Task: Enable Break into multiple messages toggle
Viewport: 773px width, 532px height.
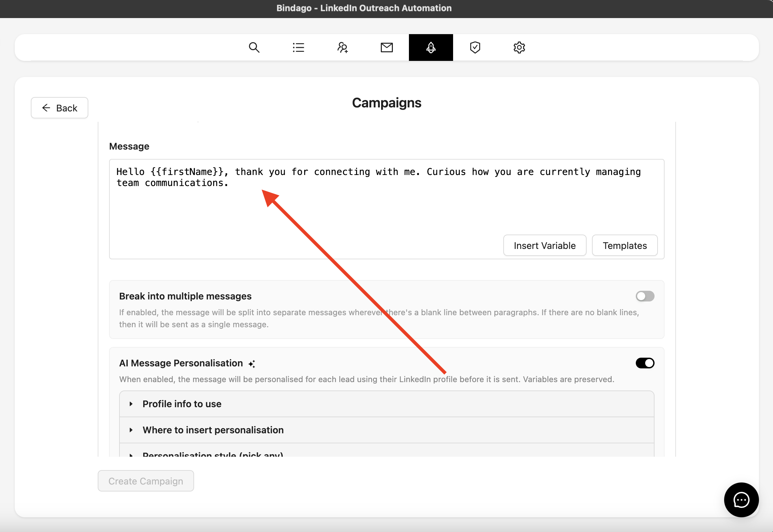Action: pyautogui.click(x=645, y=296)
